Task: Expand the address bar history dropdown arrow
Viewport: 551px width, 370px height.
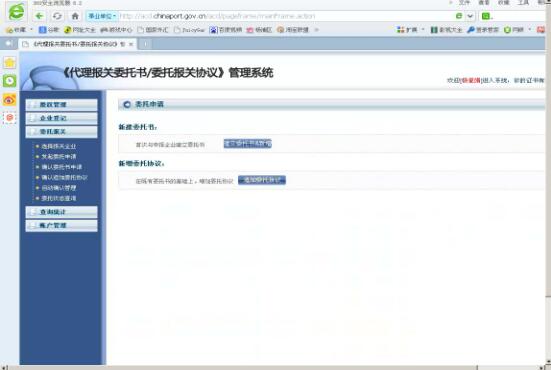Action: tap(470, 16)
